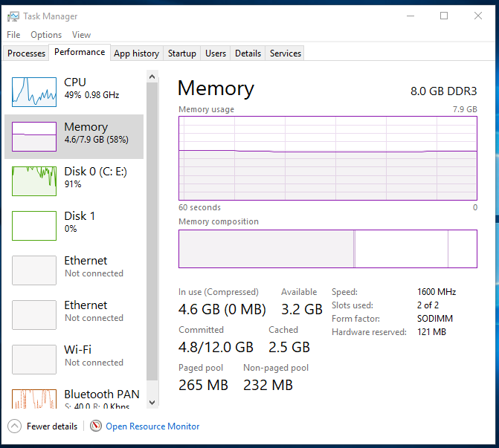Click the Task Manager title bar icon
This screenshot has height=448, width=499.
[x=13, y=16]
